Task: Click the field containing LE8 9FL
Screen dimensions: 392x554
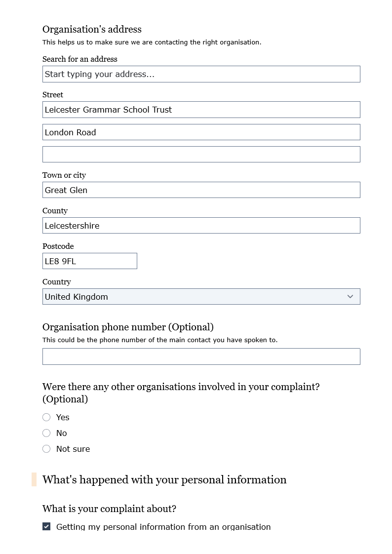Action: tap(89, 261)
